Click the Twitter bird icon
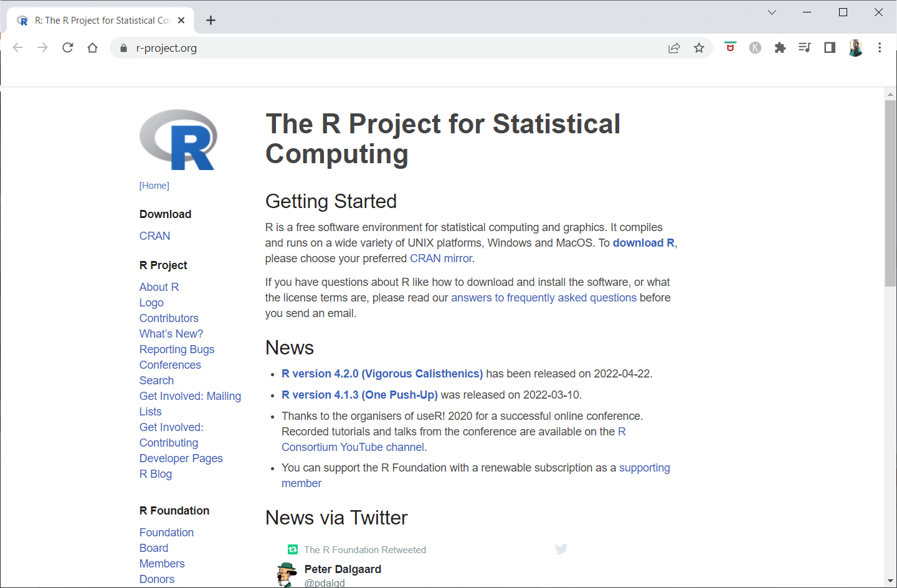897x588 pixels. tap(561, 549)
